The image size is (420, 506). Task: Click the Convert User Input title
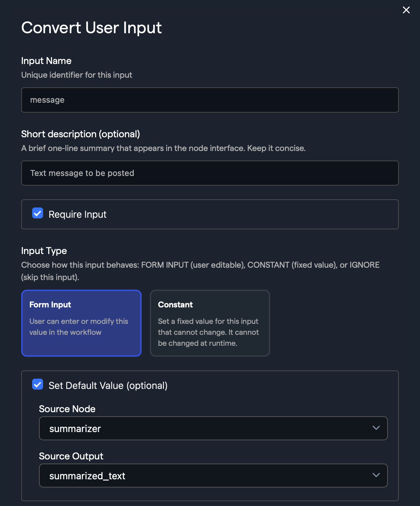pos(91,28)
